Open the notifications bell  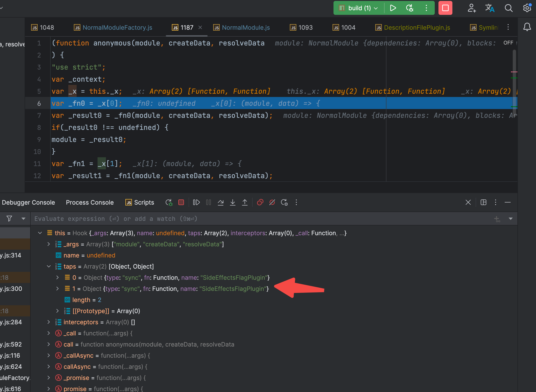[x=527, y=27]
